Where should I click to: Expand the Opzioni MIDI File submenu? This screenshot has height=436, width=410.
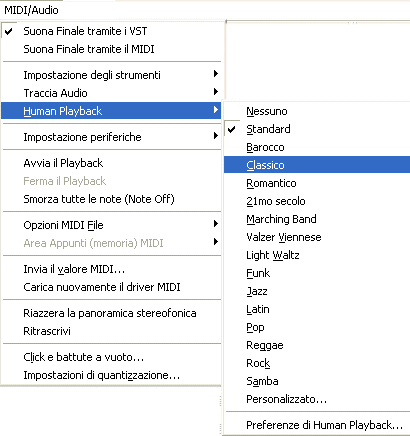(x=111, y=225)
